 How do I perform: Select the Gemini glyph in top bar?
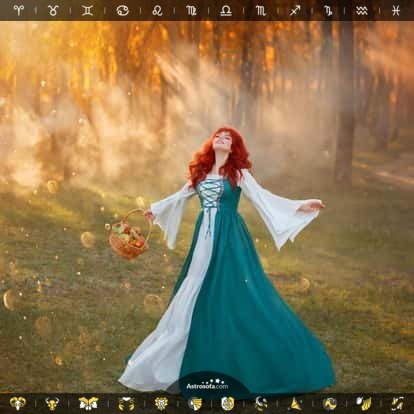click(87, 10)
